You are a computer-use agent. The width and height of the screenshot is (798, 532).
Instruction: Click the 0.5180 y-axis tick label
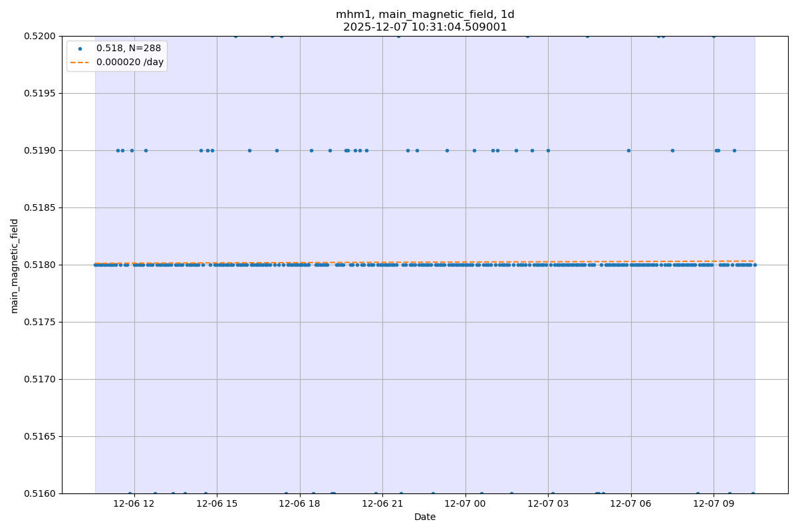tap(40, 265)
